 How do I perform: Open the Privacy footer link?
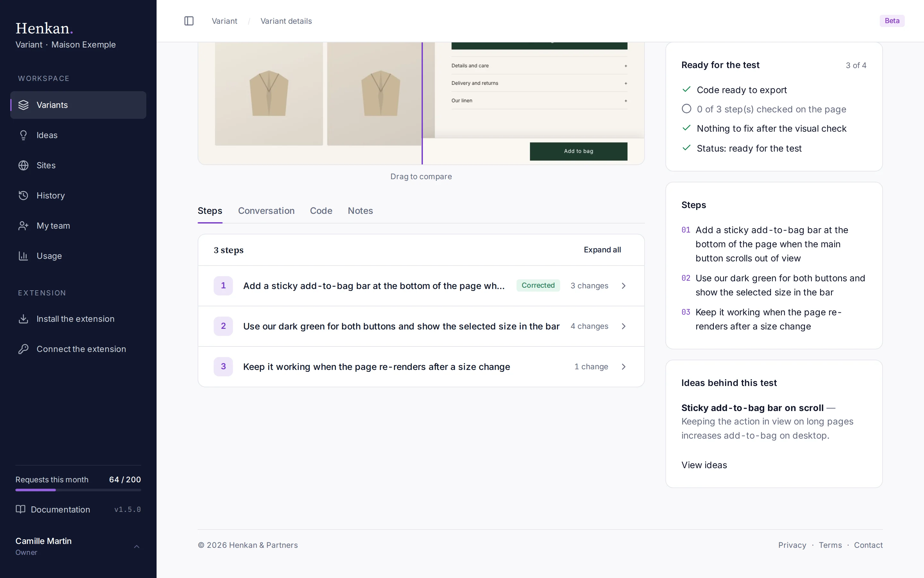pos(792,545)
